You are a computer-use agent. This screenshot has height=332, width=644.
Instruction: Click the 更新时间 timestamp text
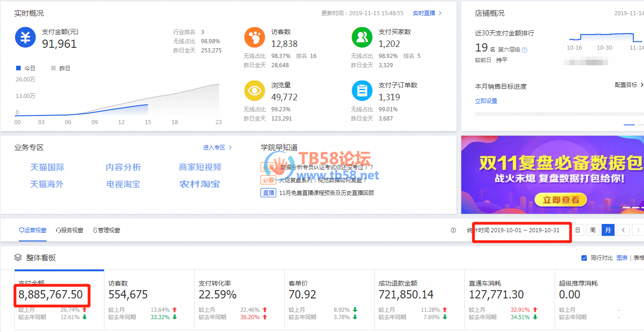[x=362, y=13]
